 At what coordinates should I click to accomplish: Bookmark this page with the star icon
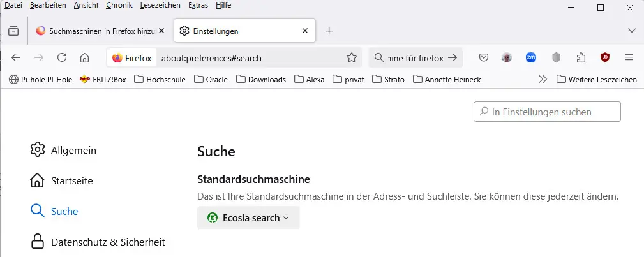[x=352, y=58]
